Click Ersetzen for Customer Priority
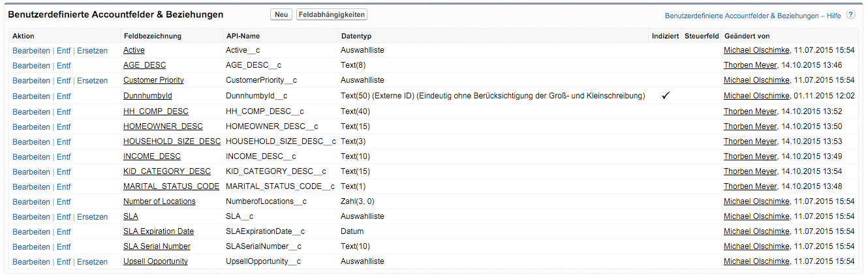The image size is (868, 277). [x=92, y=81]
